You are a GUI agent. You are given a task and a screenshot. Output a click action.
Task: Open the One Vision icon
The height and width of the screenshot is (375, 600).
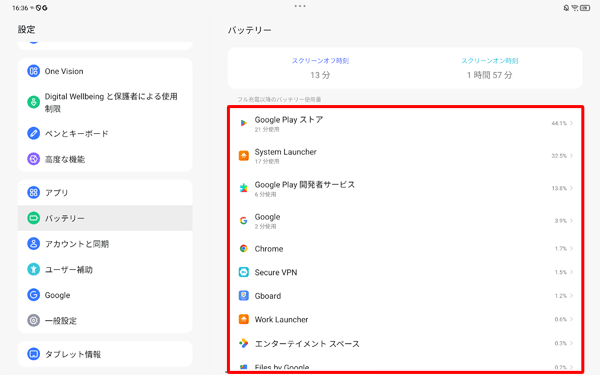pos(33,71)
